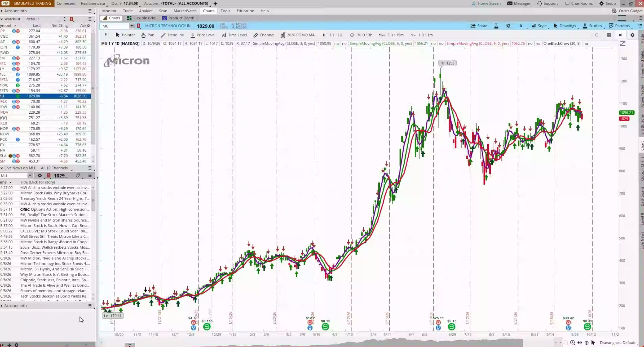Click the chart grid layout icon
Image resolution: width=644 pixels, height=347 pixels.
click(x=609, y=35)
